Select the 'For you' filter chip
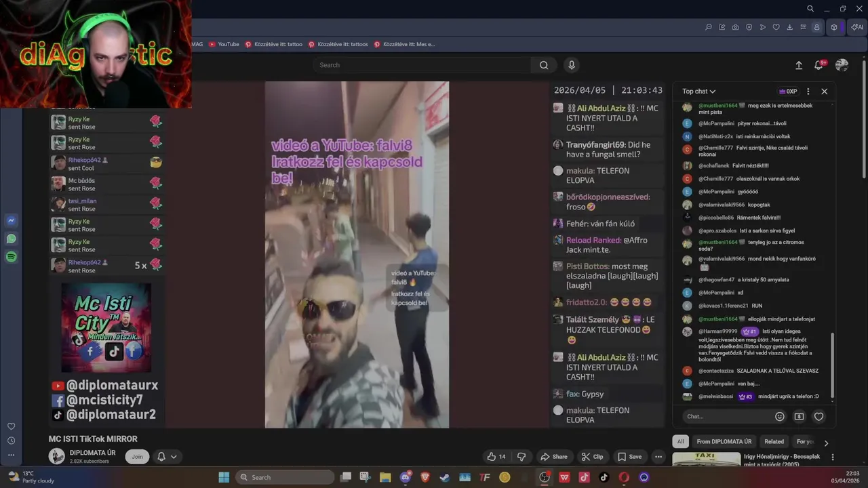The image size is (868, 488). pyautogui.click(x=805, y=441)
